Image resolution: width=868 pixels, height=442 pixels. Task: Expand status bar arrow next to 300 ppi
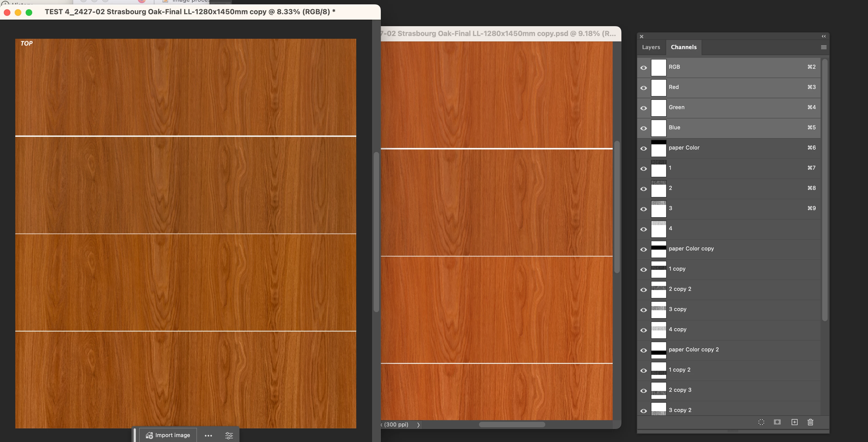418,425
